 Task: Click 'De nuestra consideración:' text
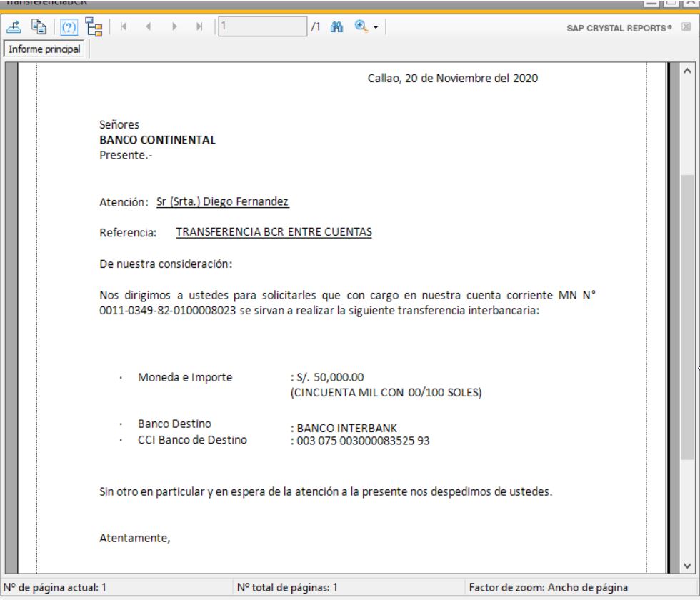pyautogui.click(x=166, y=264)
